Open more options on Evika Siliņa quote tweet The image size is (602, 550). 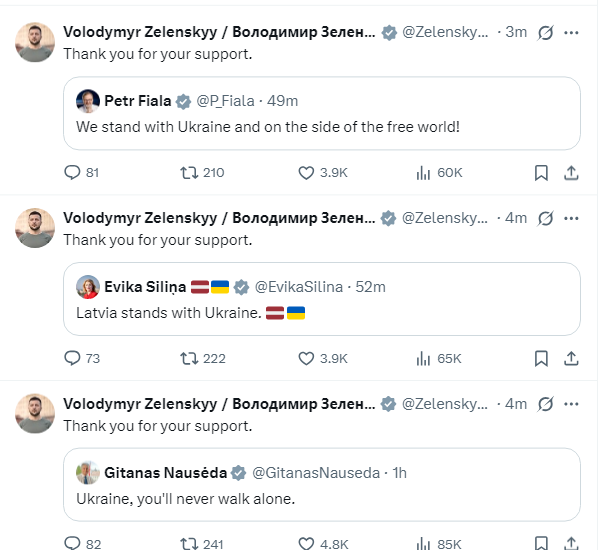click(x=571, y=218)
